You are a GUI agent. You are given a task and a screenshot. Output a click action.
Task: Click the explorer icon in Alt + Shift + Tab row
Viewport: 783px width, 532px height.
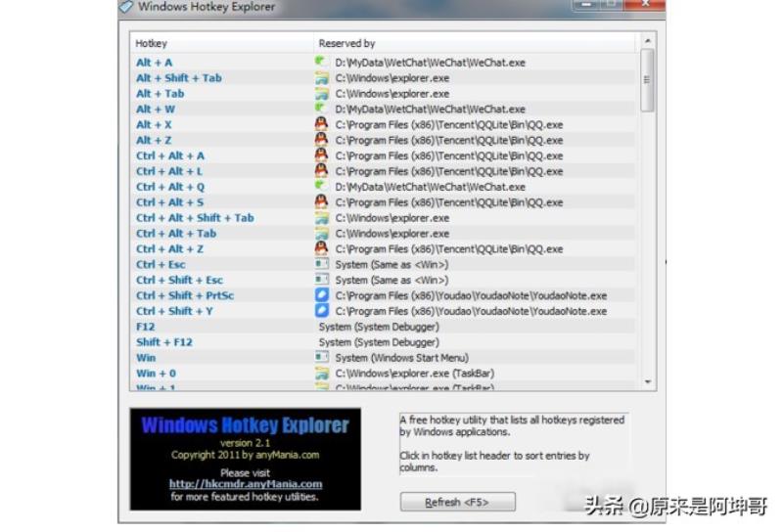click(x=322, y=78)
